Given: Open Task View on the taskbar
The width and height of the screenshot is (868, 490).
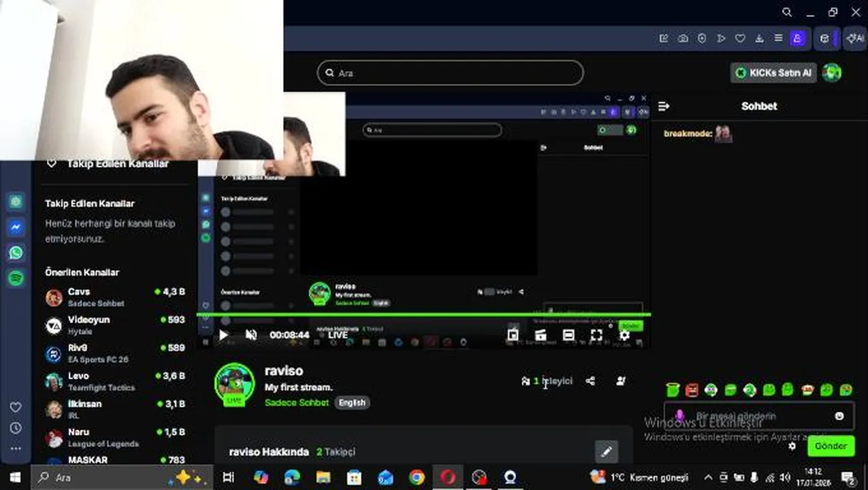Looking at the screenshot, I should 229,477.
